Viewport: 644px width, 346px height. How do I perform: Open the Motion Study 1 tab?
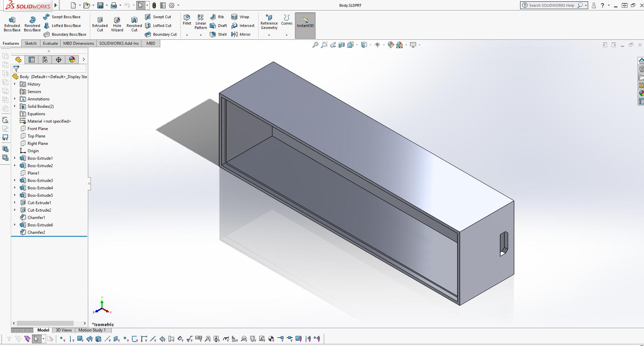(93, 330)
